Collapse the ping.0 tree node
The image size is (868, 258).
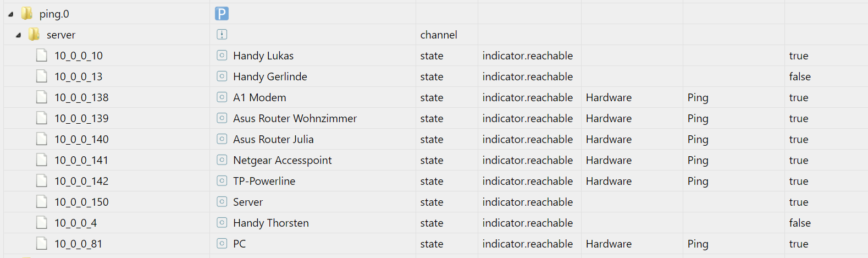[10, 14]
